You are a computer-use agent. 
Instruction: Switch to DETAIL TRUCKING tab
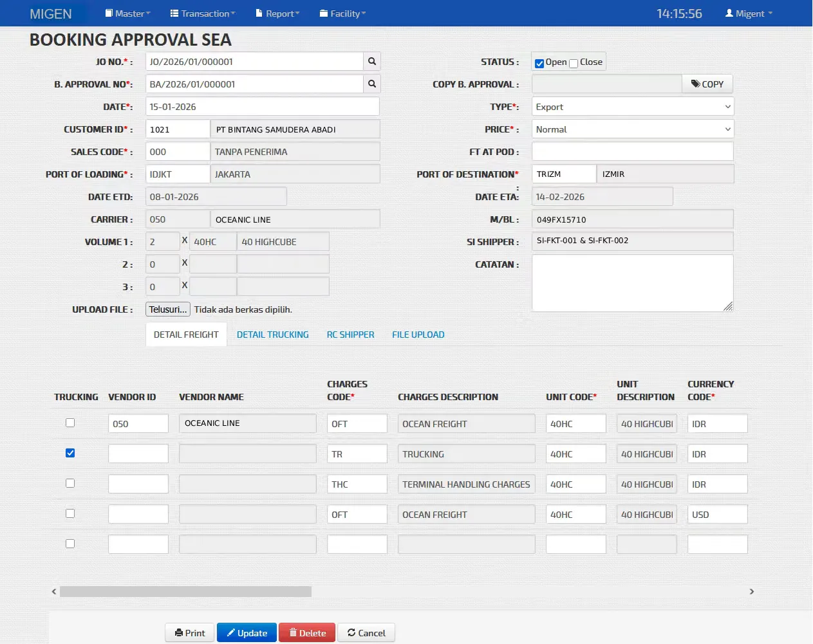pyautogui.click(x=273, y=335)
